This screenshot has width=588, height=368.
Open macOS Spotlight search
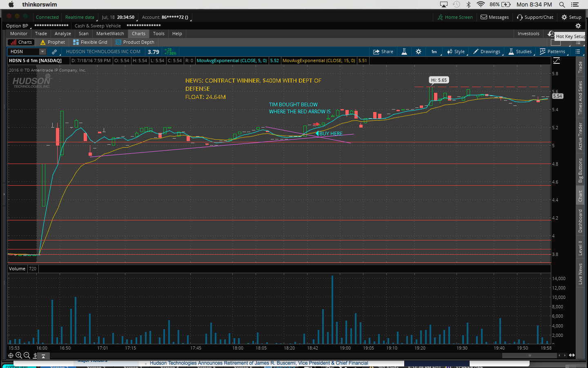tap(562, 4)
